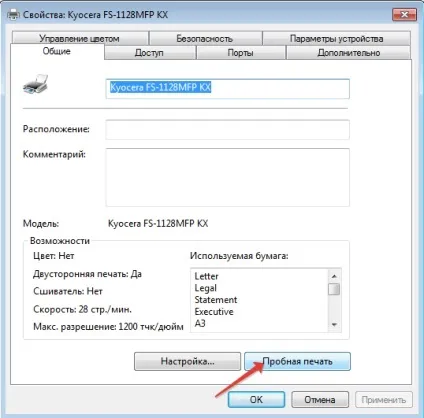The image size is (424, 418).
Task: Click the Комментарий text area
Action: 227,177
